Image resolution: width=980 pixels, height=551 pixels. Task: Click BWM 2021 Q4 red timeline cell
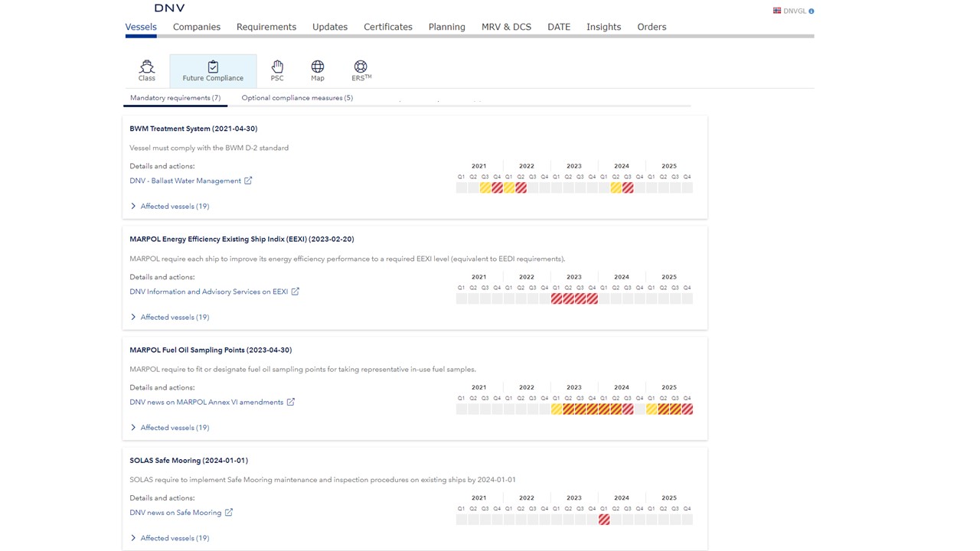click(x=497, y=188)
